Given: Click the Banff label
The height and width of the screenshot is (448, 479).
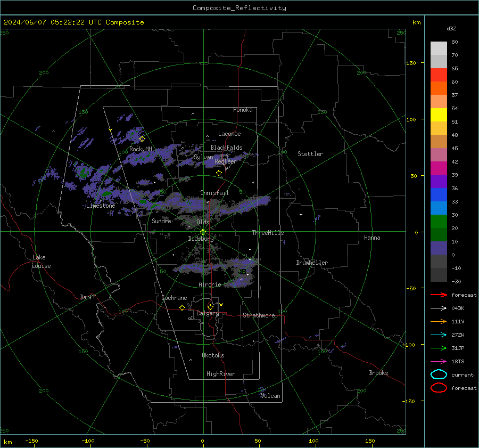Looking at the screenshot, I should (88, 297).
